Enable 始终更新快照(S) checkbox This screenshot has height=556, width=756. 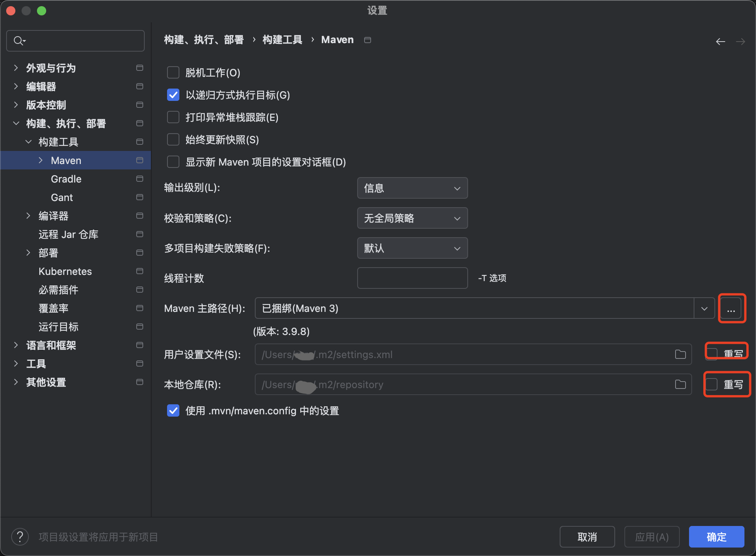[x=173, y=139]
